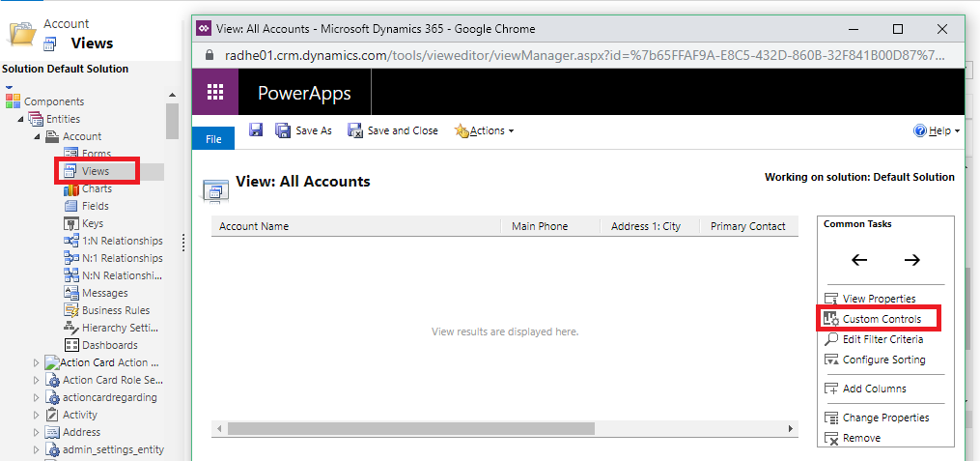Open the PowerApps app launcher waffle
This screenshot has width=980, height=461.
(215, 92)
